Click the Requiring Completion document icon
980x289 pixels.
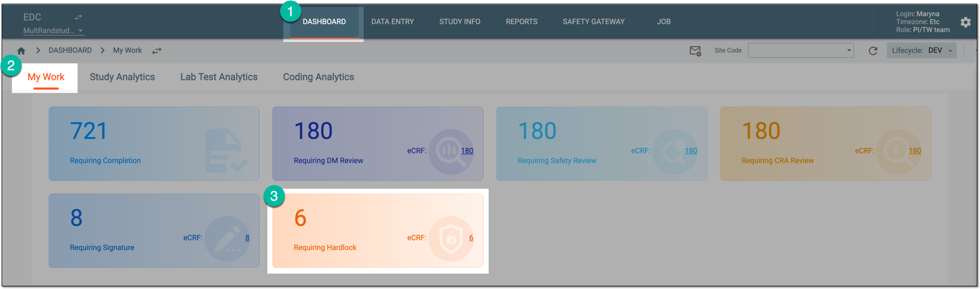tap(227, 151)
